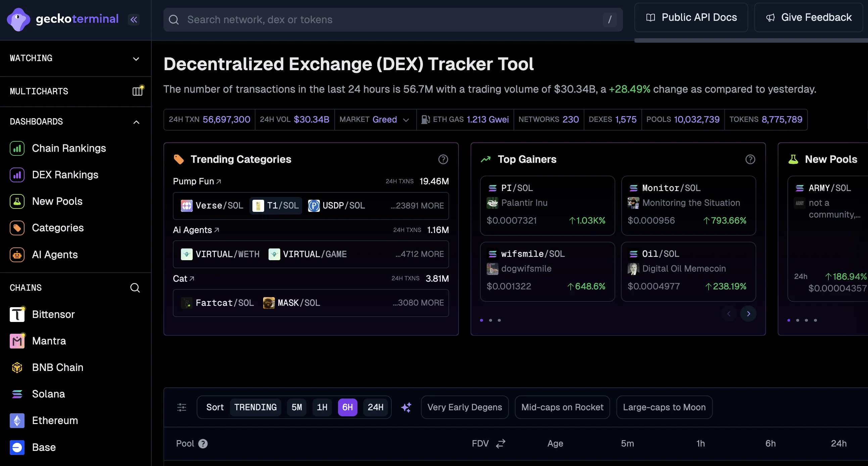Open the Pump Fun category link
Screen dimensions: 868x466
tap(197, 181)
